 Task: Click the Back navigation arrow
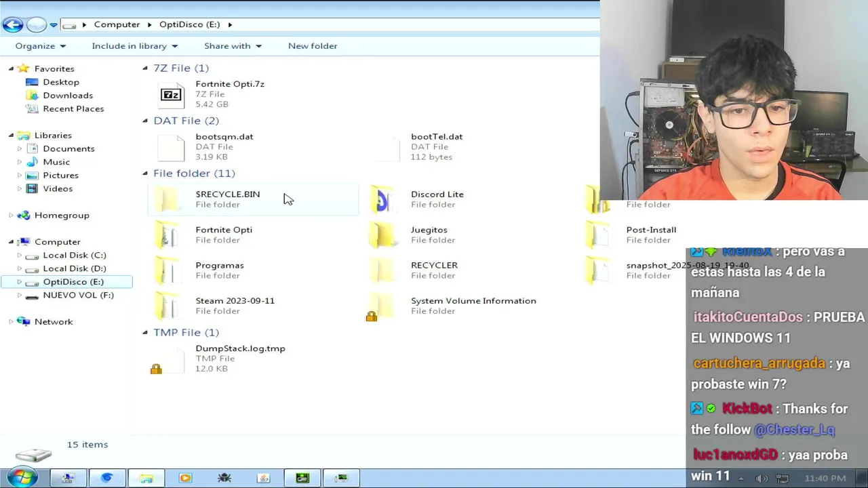point(12,25)
